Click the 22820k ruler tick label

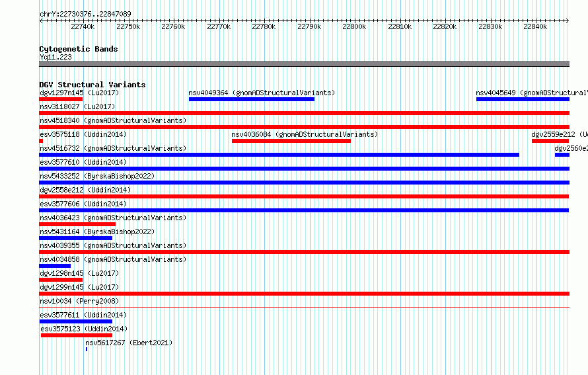click(x=445, y=26)
